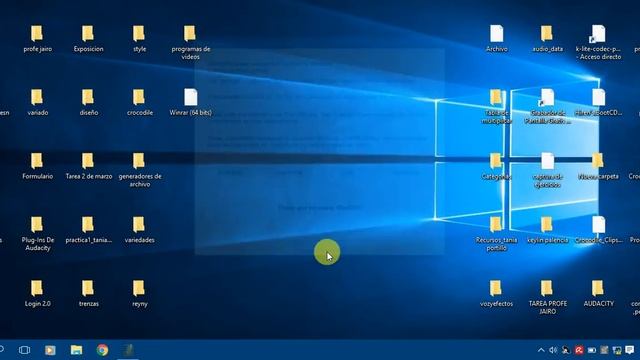Select the Exposicion folder on desktop
This screenshot has height=360, width=640.
tap(88, 34)
